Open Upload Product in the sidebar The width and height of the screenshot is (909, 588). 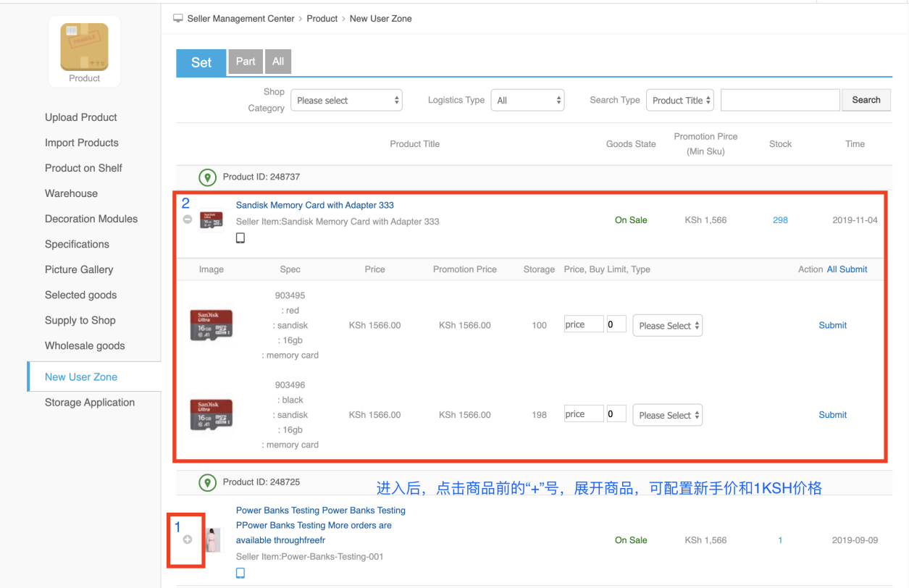[81, 117]
